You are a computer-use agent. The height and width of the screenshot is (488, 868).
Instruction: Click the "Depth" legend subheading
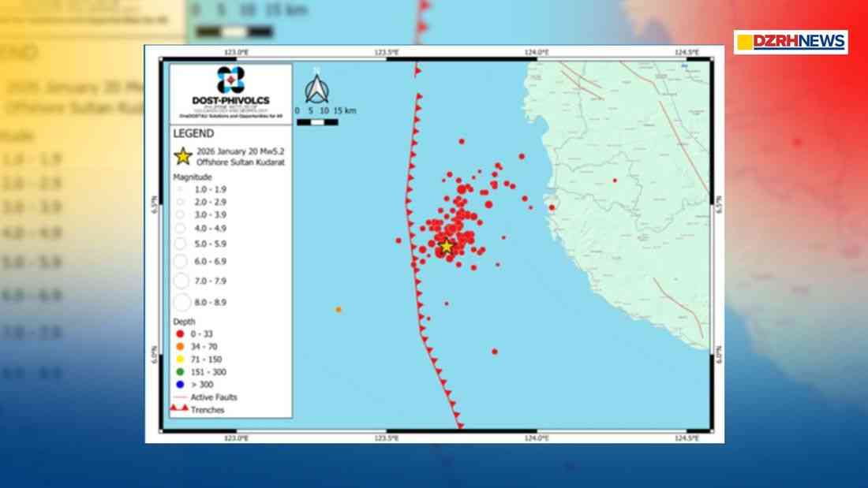tap(184, 322)
